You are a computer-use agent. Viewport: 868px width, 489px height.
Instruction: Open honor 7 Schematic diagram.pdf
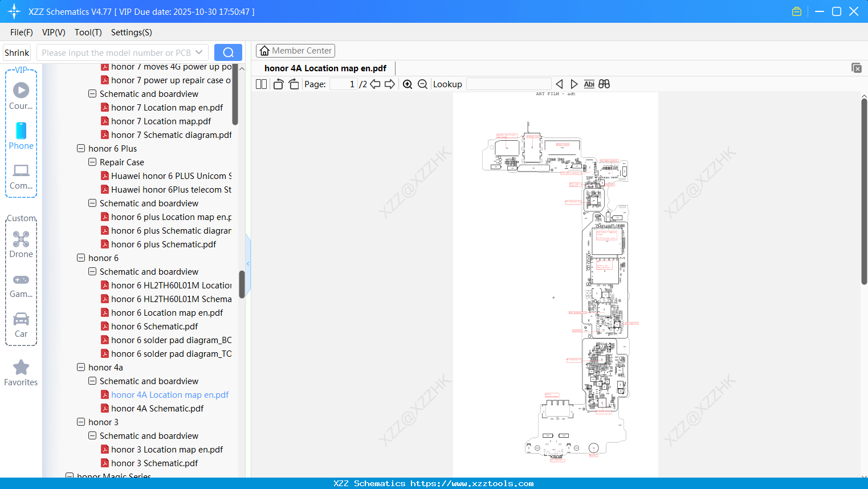tap(172, 135)
